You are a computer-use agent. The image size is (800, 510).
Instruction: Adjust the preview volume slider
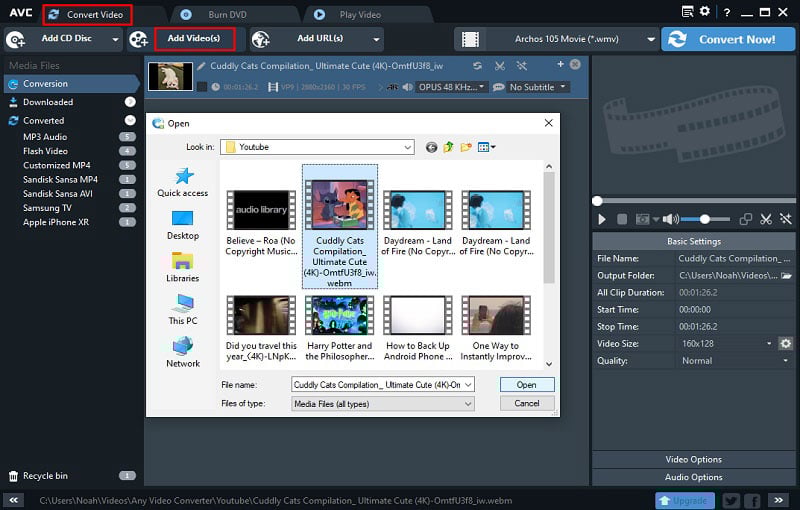[705, 219]
